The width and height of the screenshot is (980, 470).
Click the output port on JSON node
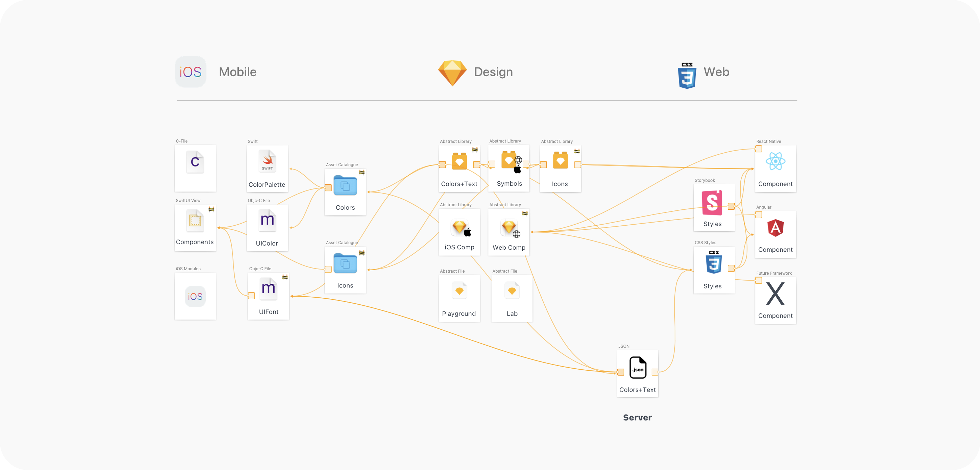(x=655, y=372)
